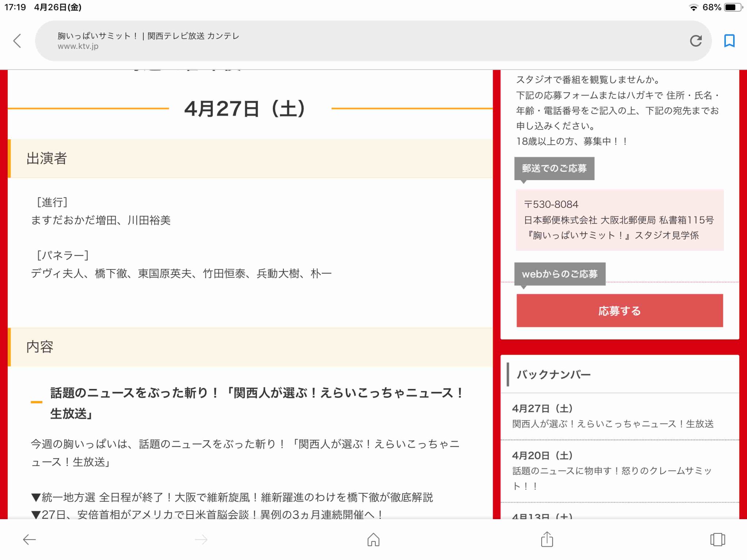Image resolution: width=747 pixels, height=560 pixels.
Task: Open 4月27日 backnumber entry
Action: pyautogui.click(x=613, y=416)
